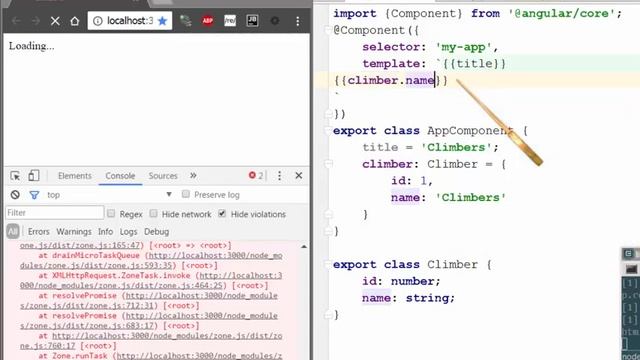Click the dark round extension icon
This screenshot has height=360, width=640.
tap(275, 20)
